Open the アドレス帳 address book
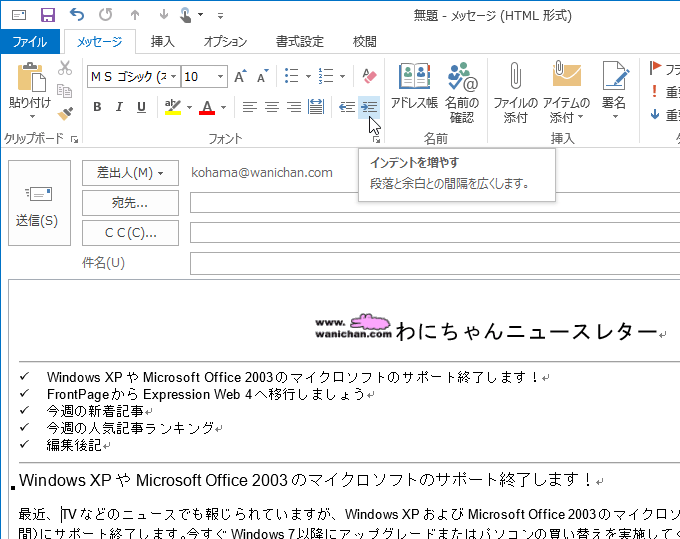The width and height of the screenshot is (680, 539). click(415, 86)
